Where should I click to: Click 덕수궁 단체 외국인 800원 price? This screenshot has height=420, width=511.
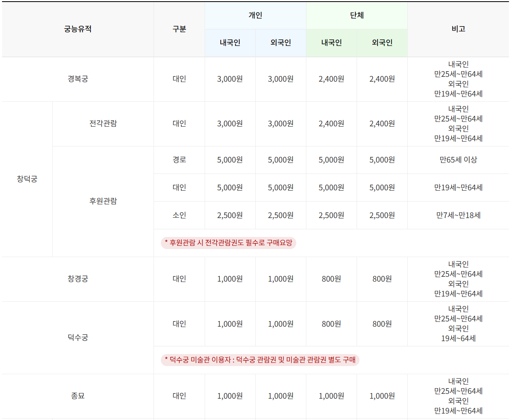tap(382, 324)
